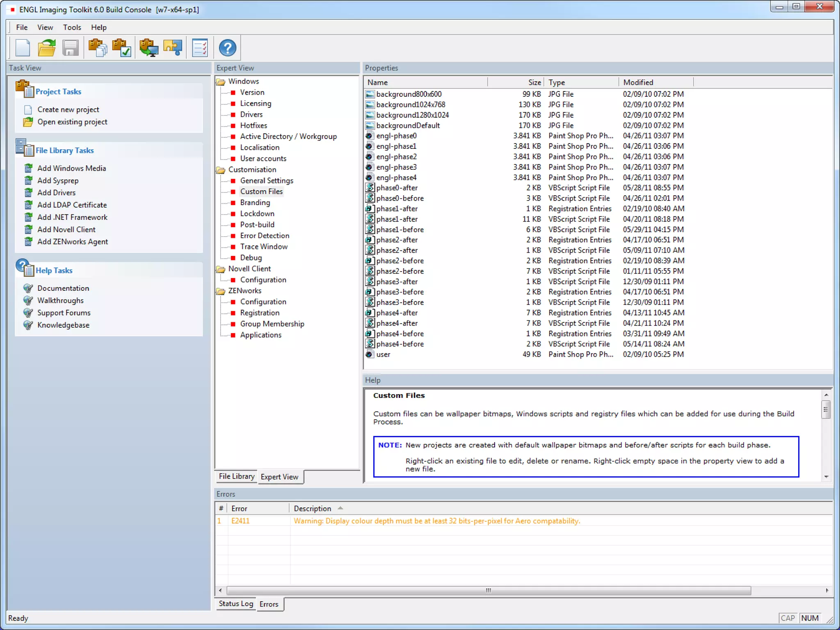The width and height of the screenshot is (840, 630).
Task: Select Error Detection tree item
Action: [265, 236]
